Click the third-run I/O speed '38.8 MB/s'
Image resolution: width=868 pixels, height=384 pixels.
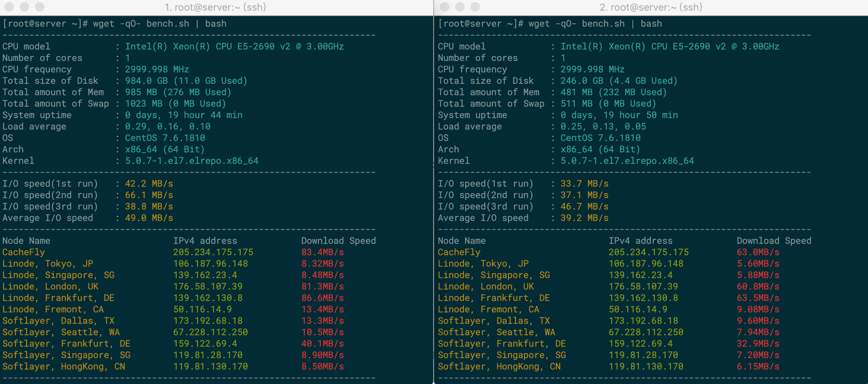click(149, 206)
